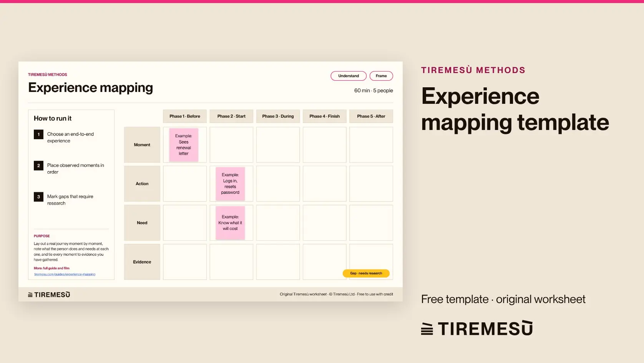Image resolution: width=644 pixels, height=363 pixels.
Task: Click 'Choose an end-to-end experience' step text
Action: pos(70,138)
